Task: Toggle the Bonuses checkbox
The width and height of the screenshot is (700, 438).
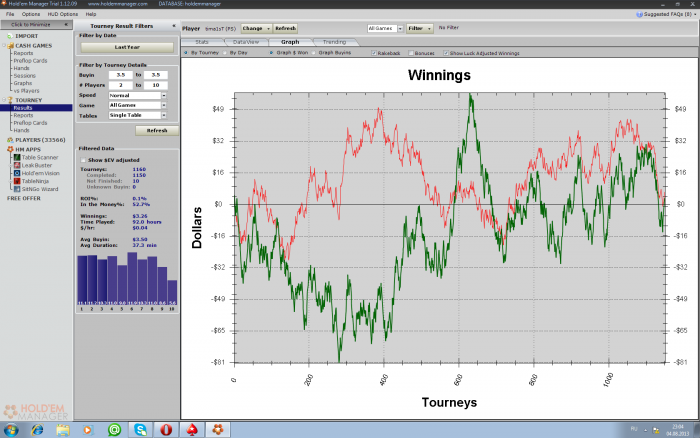Action: coord(411,53)
